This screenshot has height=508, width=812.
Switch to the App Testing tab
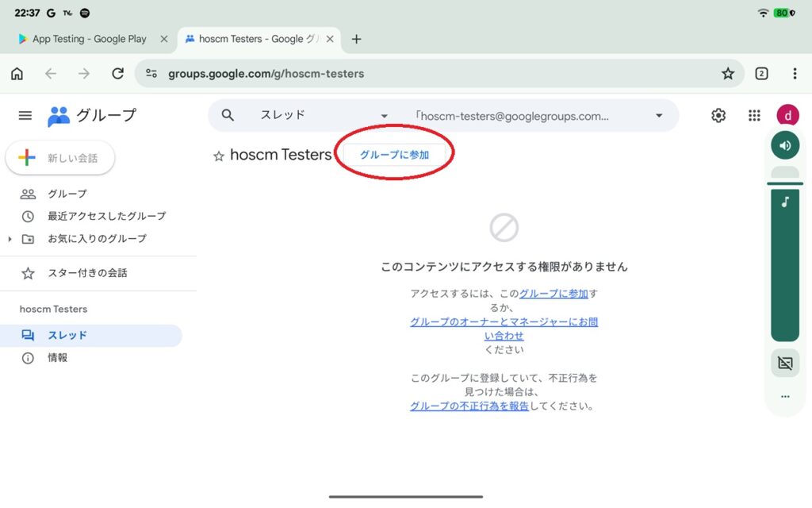click(x=87, y=38)
